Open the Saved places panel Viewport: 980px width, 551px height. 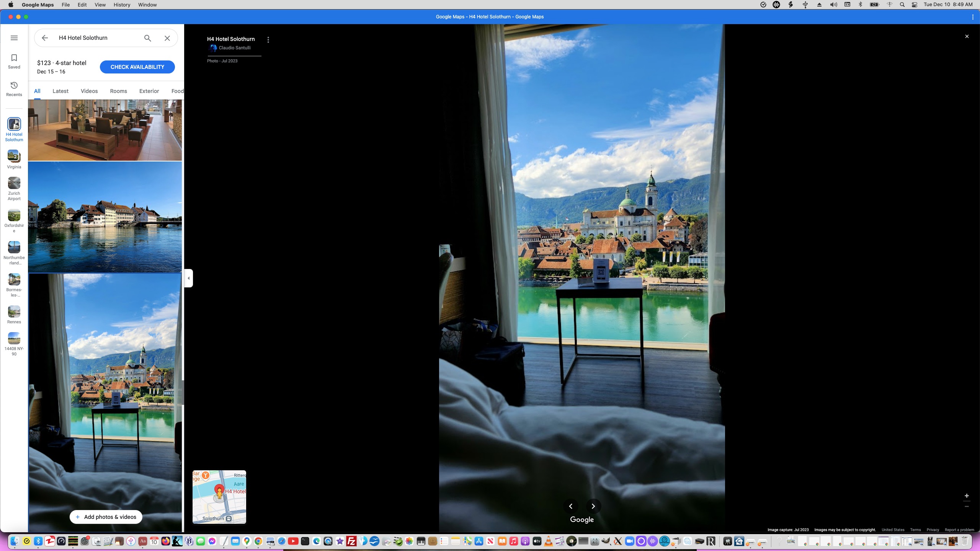click(14, 61)
